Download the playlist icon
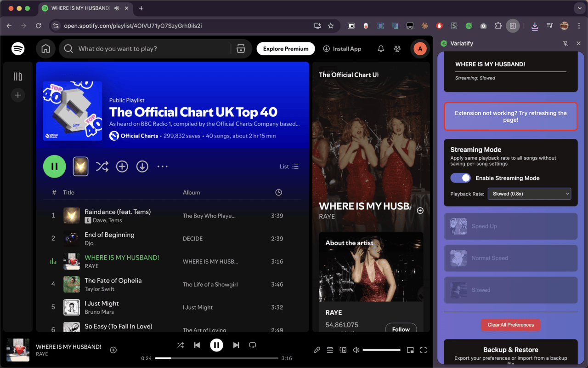588x368 pixels. click(x=142, y=167)
